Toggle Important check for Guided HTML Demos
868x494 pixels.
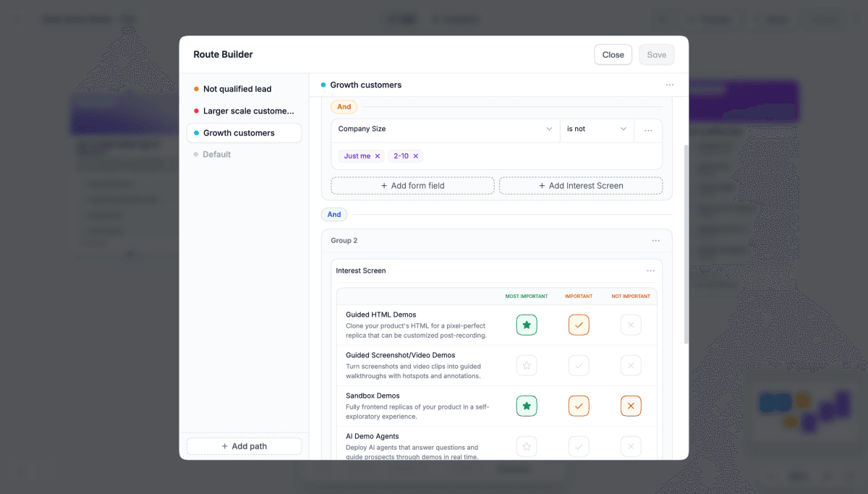(x=579, y=325)
